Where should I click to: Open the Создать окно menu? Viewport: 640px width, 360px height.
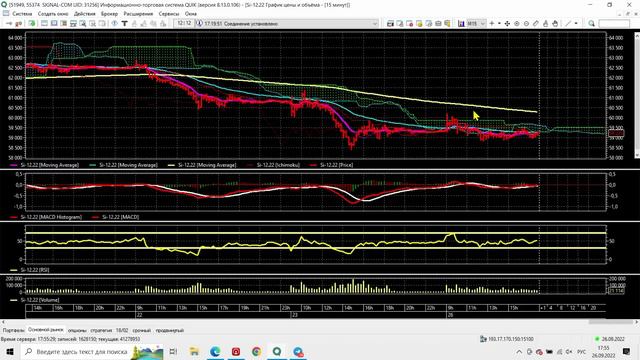click(x=53, y=14)
